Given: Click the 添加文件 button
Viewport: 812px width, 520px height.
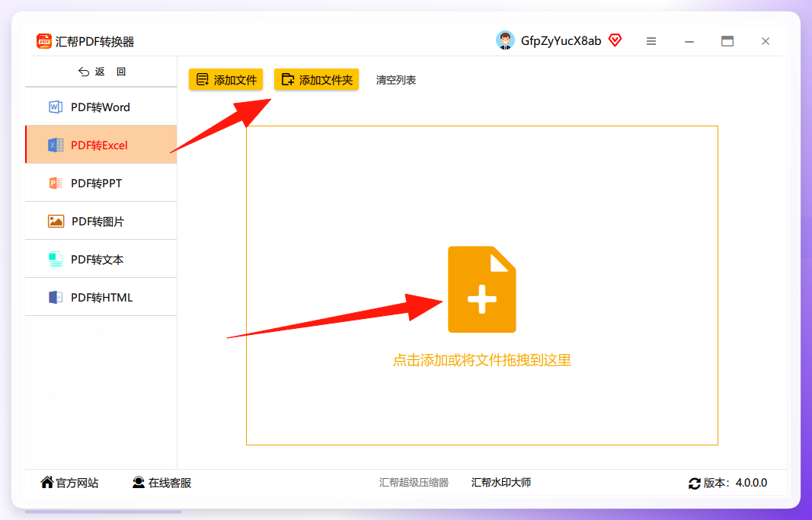Looking at the screenshot, I should coord(225,80).
